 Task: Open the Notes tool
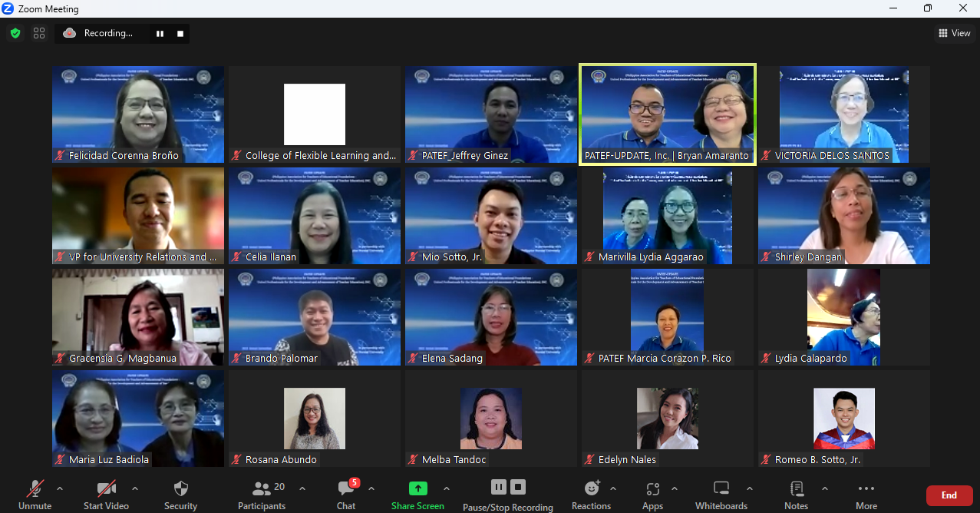coord(796,495)
